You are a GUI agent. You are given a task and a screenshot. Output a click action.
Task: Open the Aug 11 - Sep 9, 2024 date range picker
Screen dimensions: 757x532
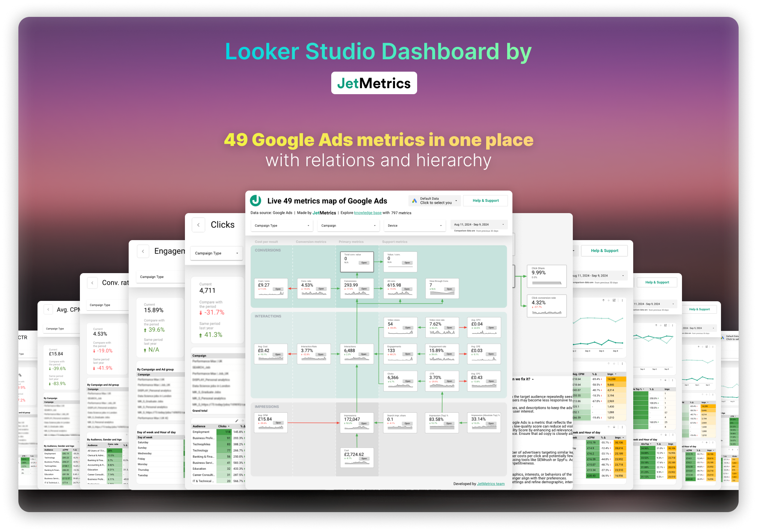tap(479, 224)
